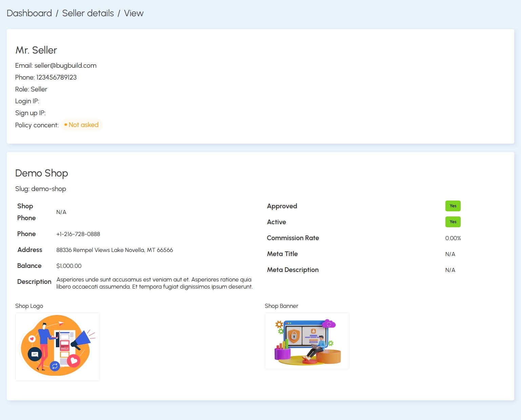The width and height of the screenshot is (521, 420).
Task: Click the Approved Yes status badge
Action: [x=453, y=206]
